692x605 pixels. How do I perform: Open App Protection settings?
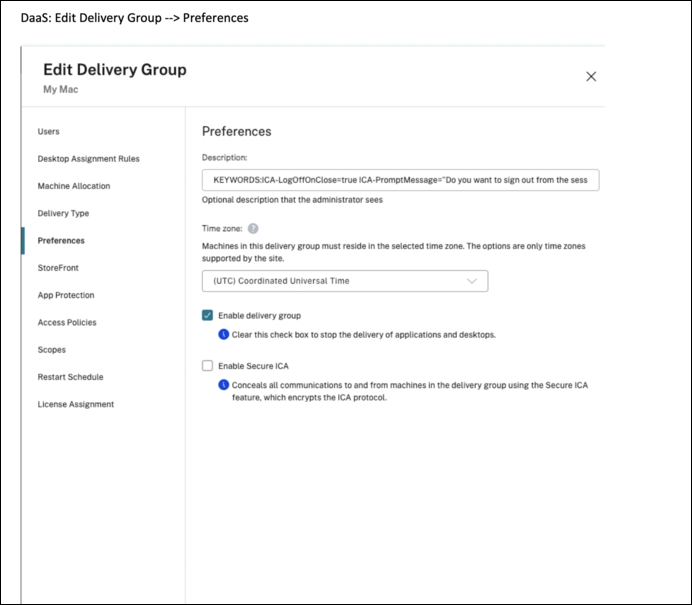click(x=66, y=295)
